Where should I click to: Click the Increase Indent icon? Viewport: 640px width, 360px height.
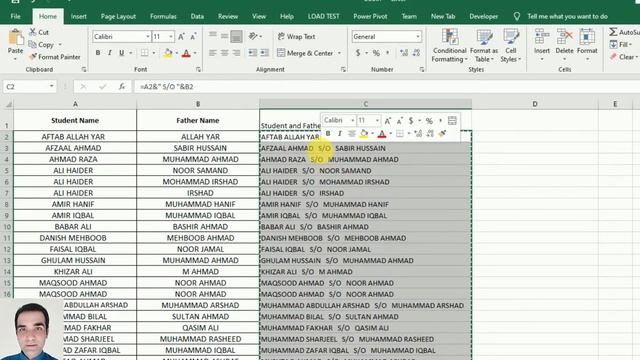[264, 53]
